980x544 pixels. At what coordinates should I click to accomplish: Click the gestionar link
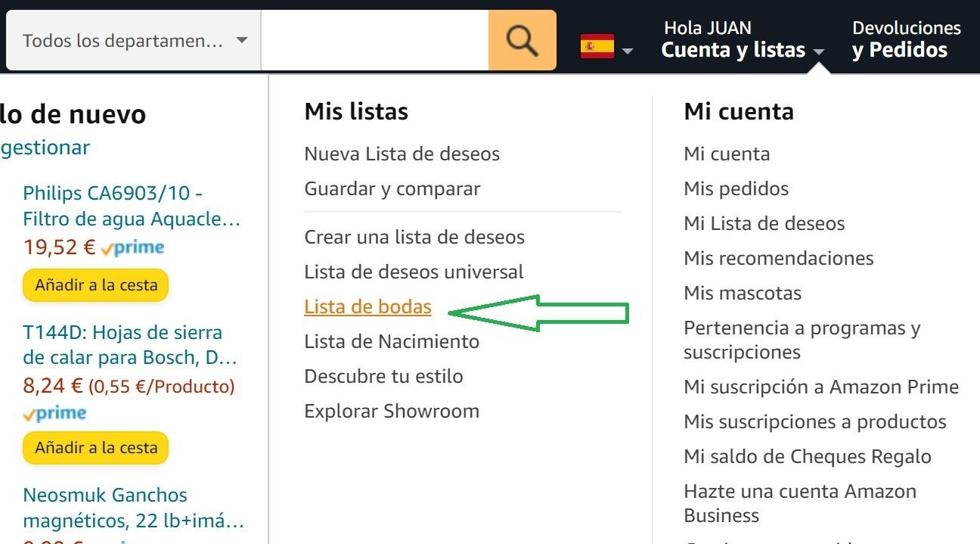[45, 148]
